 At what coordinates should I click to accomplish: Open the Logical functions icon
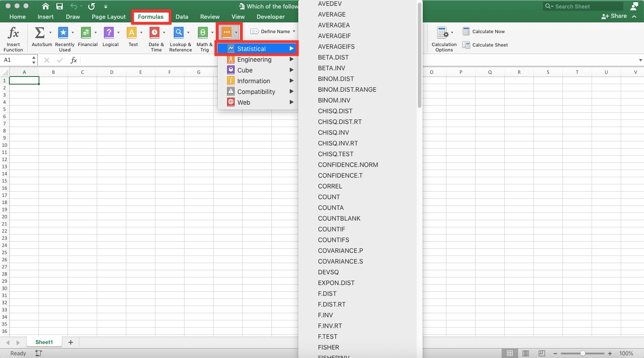point(109,33)
